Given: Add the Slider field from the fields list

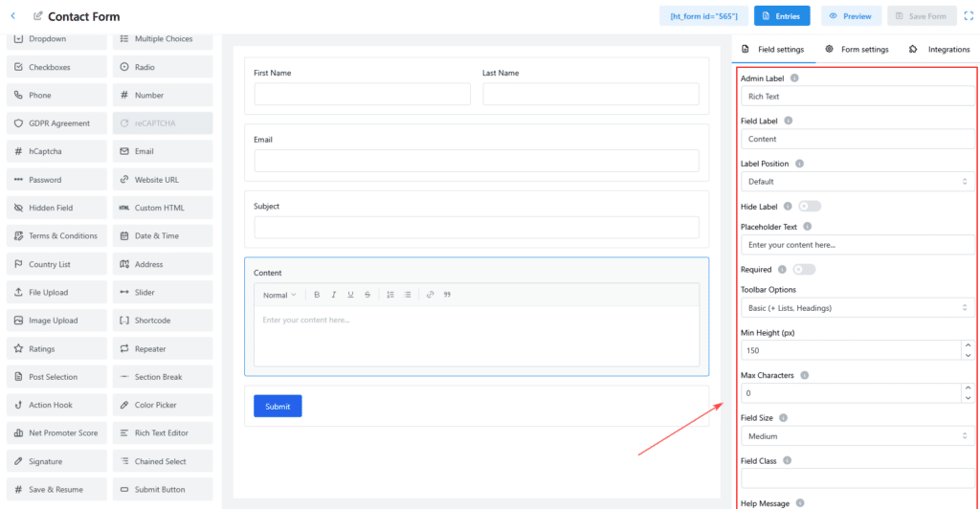Looking at the screenshot, I should (162, 293).
